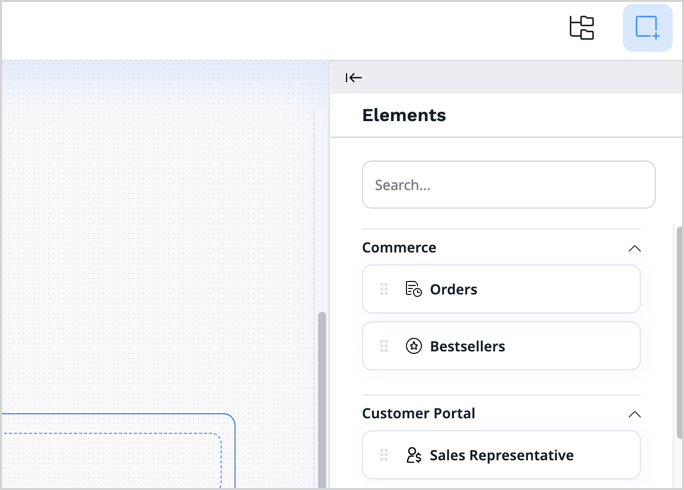Choose the Bestsellers element label
Image resolution: width=684 pixels, height=490 pixels.
pos(467,346)
